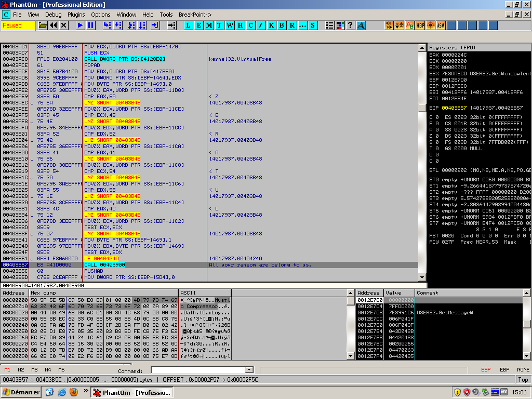
Task: Open the View menu
Action: click(x=33, y=15)
